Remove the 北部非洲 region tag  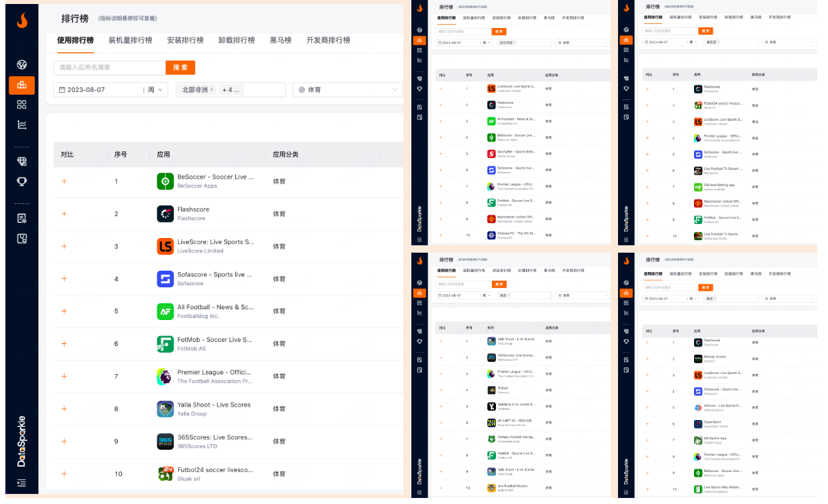(x=212, y=90)
